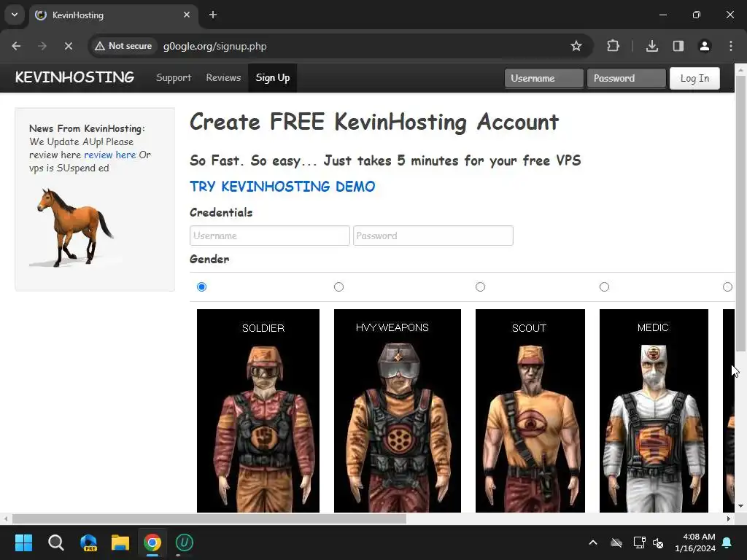Click the forward navigation arrow
This screenshot has height=560, width=747.
click(42, 46)
